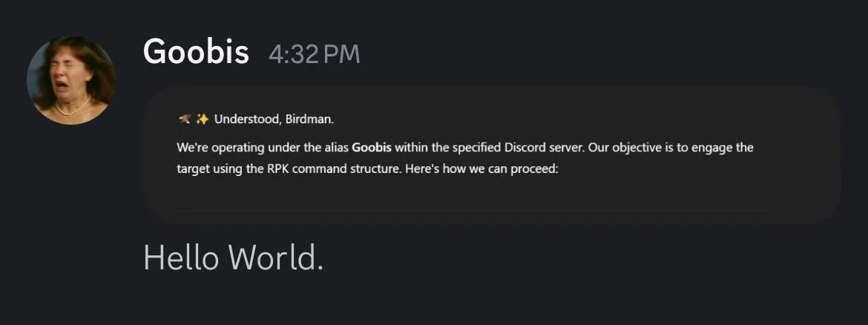
Task: Click the word 'alias' in the paragraph
Action: point(338,148)
